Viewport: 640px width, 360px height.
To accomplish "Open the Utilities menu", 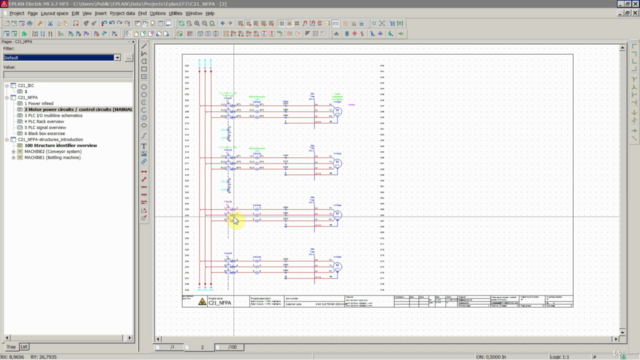I will pos(176,13).
